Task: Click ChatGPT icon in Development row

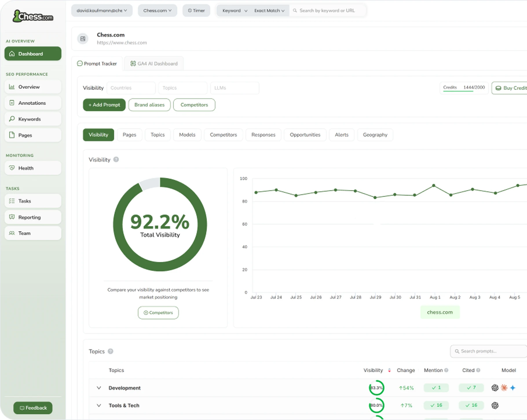Action: 495,388
